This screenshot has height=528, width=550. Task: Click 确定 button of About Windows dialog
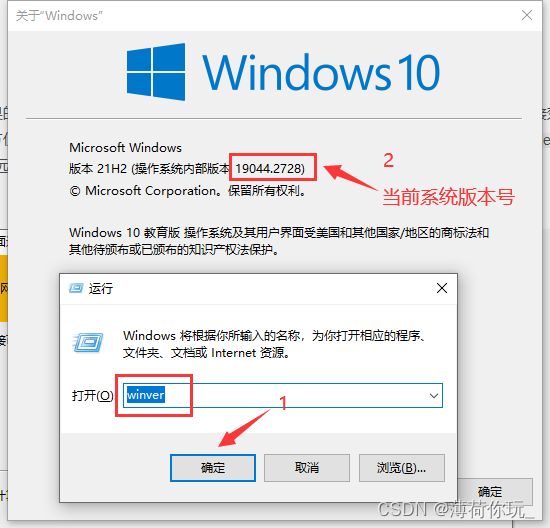[x=494, y=490]
